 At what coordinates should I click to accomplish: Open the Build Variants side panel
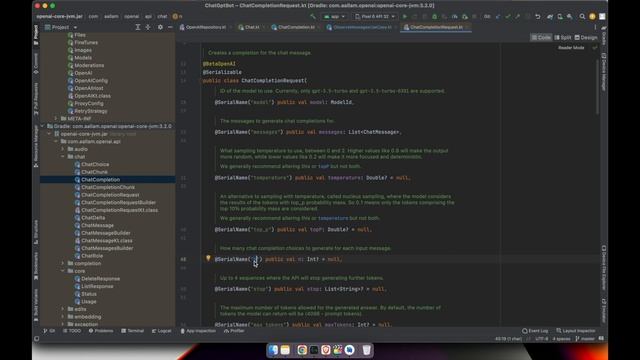(36, 304)
